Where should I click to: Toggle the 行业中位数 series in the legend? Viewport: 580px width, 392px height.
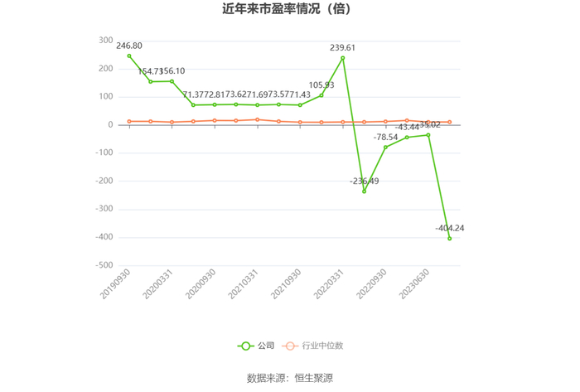[x=321, y=346]
